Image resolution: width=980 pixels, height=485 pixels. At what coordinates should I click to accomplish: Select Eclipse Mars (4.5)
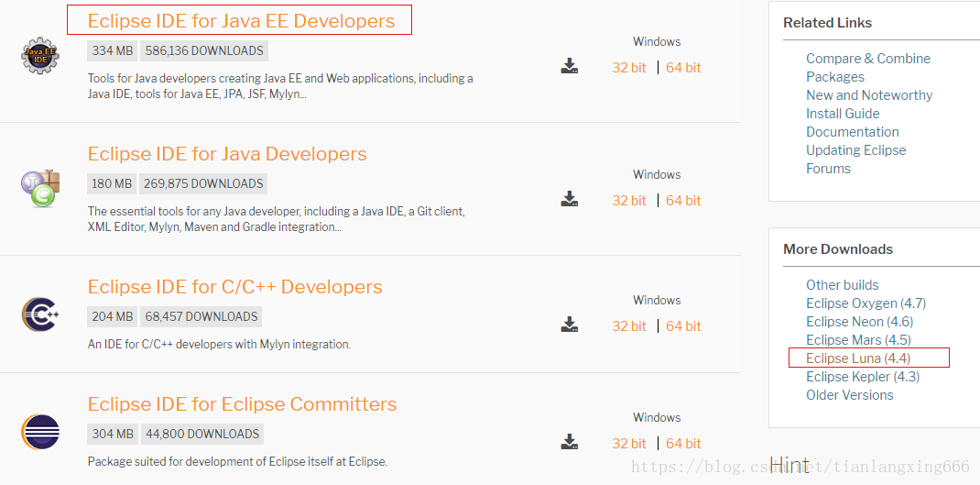(x=858, y=340)
